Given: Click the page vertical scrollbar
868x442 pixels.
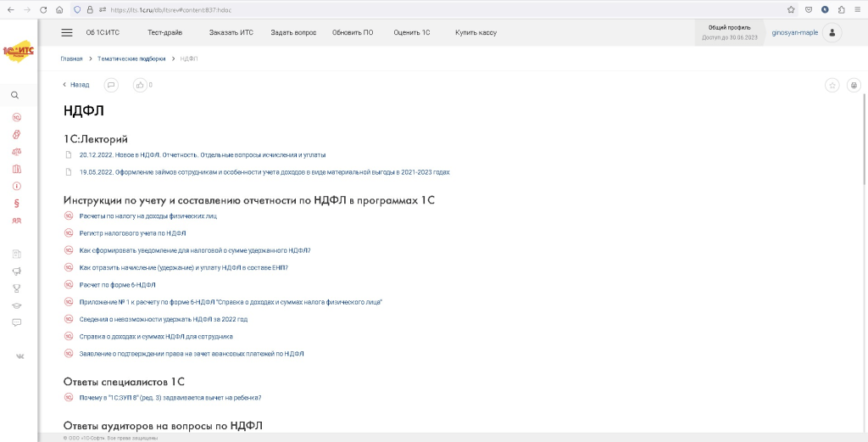Looking at the screenshot, I should point(865,138).
